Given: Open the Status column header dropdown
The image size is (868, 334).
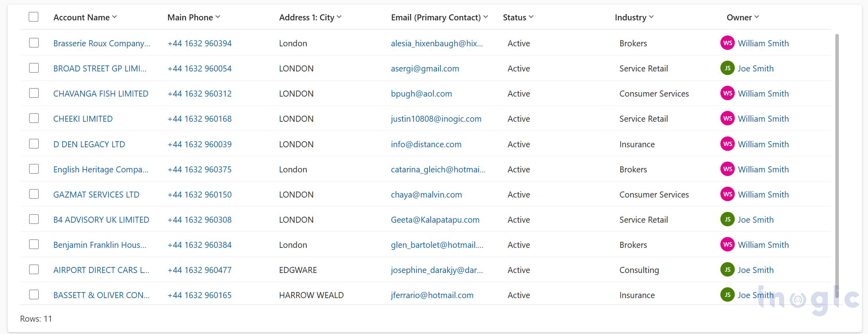Looking at the screenshot, I should [531, 17].
